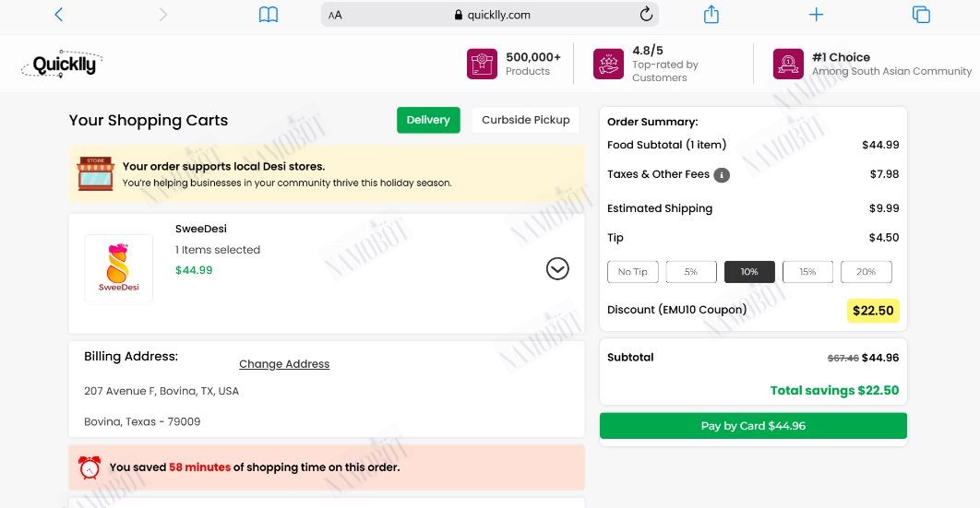The image size is (980, 508).
Task: Show all open tabs icon
Action: point(921,15)
